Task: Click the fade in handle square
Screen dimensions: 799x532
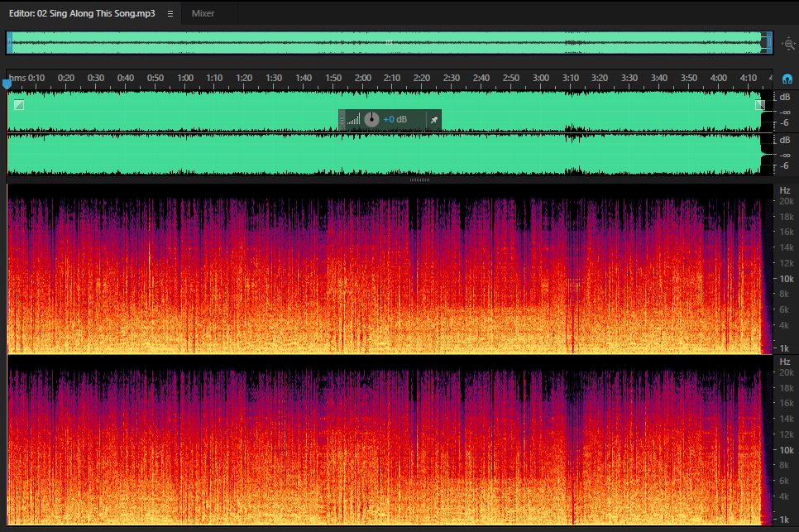Action: click(x=19, y=105)
